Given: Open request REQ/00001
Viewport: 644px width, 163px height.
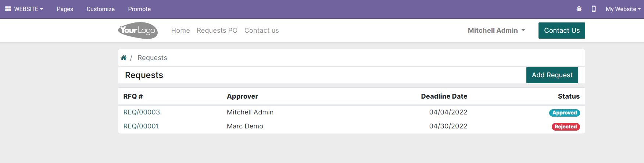Looking at the screenshot, I should pyautogui.click(x=141, y=126).
